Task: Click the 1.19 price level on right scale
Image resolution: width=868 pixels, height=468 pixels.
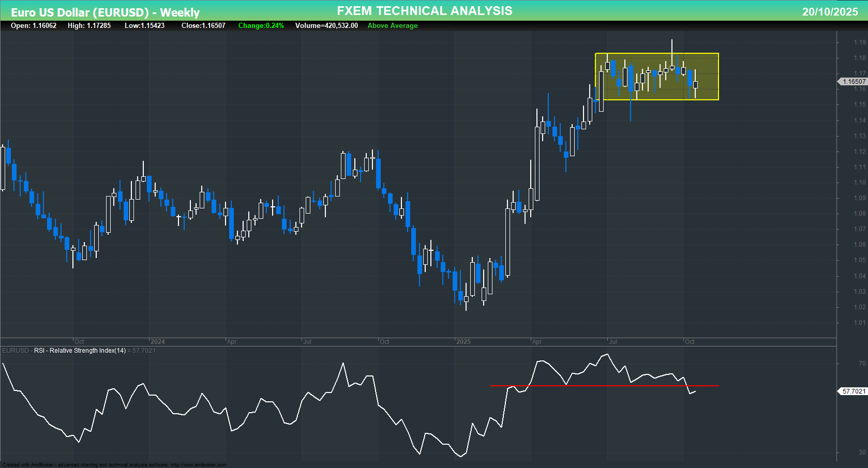Action: 859,42
